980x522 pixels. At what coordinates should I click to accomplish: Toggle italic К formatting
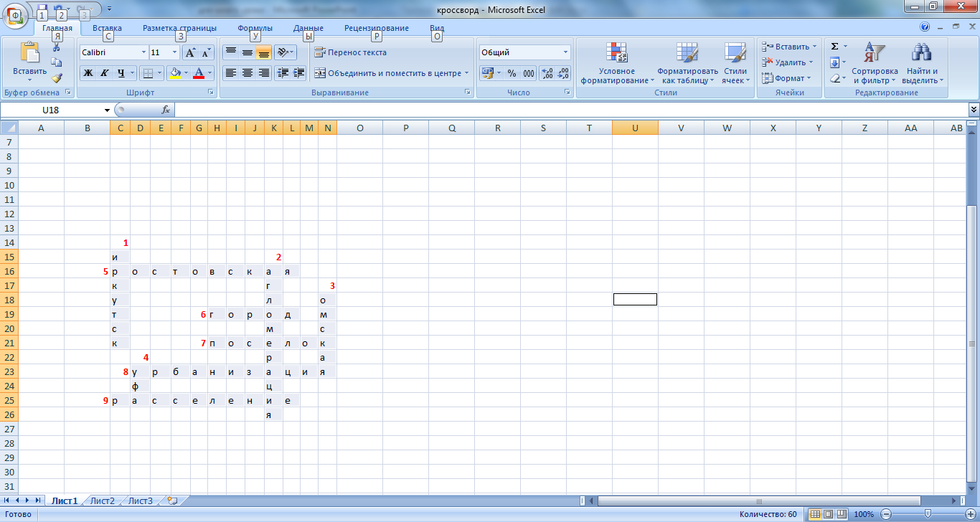(x=104, y=73)
